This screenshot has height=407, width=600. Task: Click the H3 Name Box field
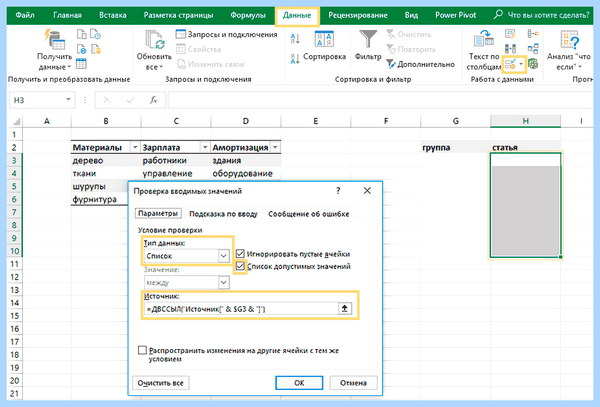[38, 100]
